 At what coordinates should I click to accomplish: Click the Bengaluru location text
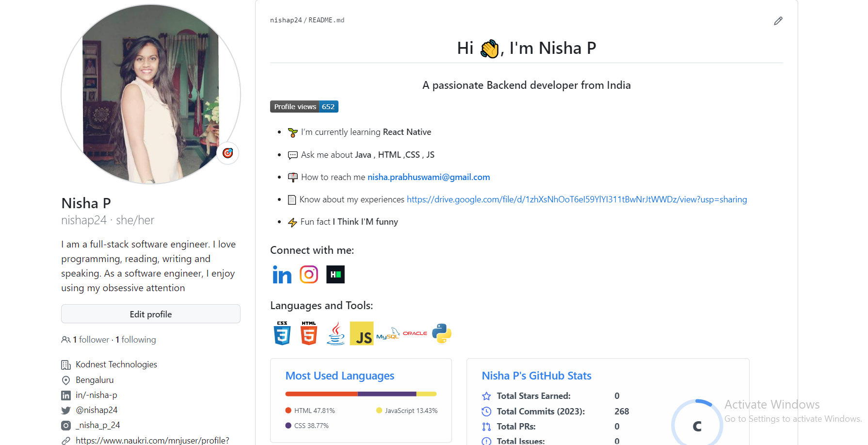(x=95, y=380)
